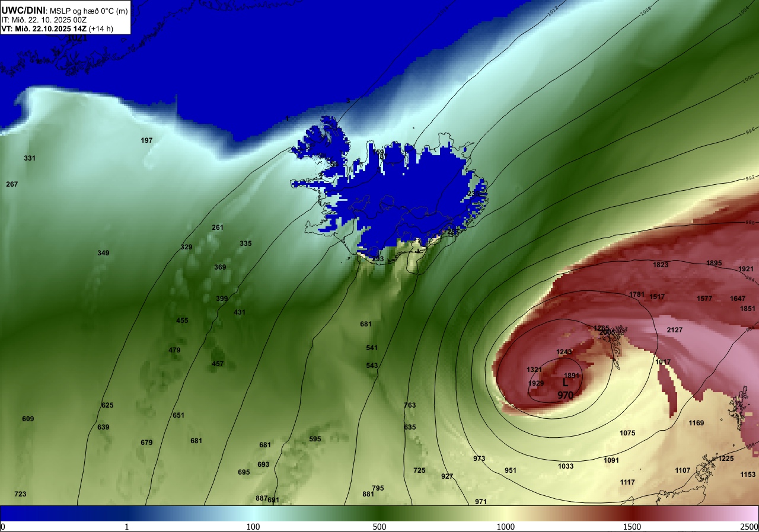Click the height value '1823'

coord(661,265)
